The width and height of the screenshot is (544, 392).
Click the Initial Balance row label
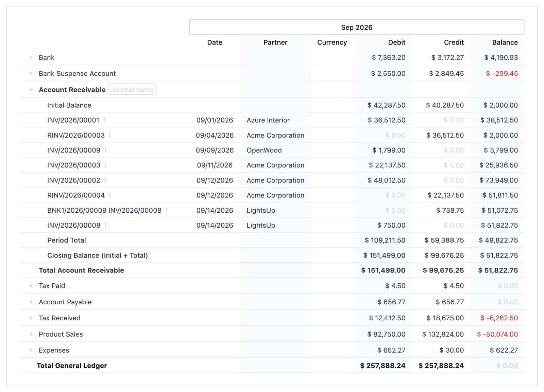click(69, 105)
